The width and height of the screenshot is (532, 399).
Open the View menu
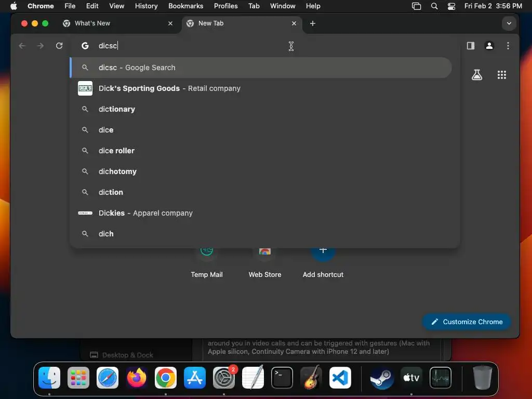(x=116, y=6)
